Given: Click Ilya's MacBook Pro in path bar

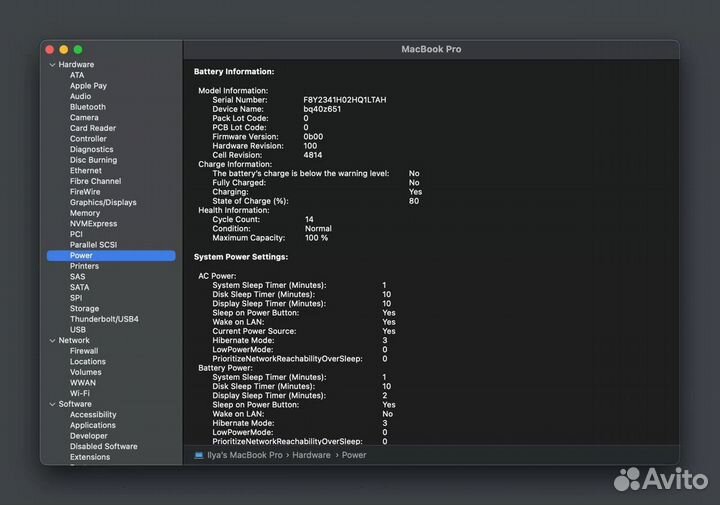Looking at the screenshot, I should coord(245,455).
